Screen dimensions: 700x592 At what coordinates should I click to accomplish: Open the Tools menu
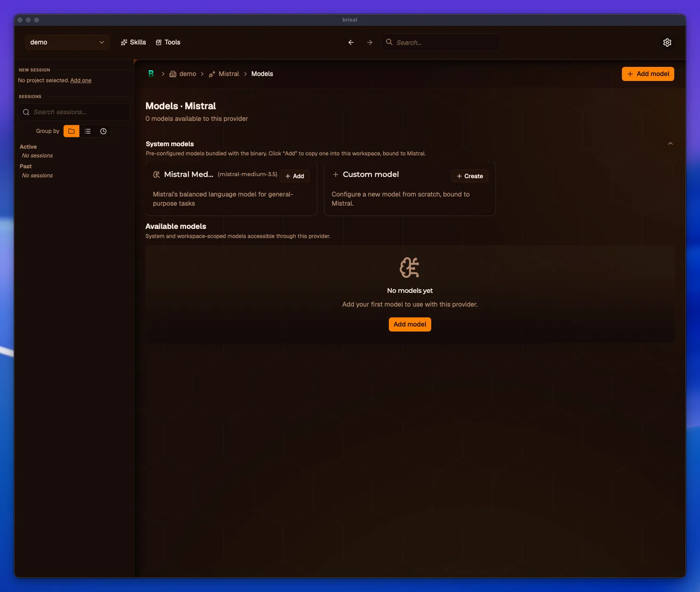pyautogui.click(x=168, y=42)
